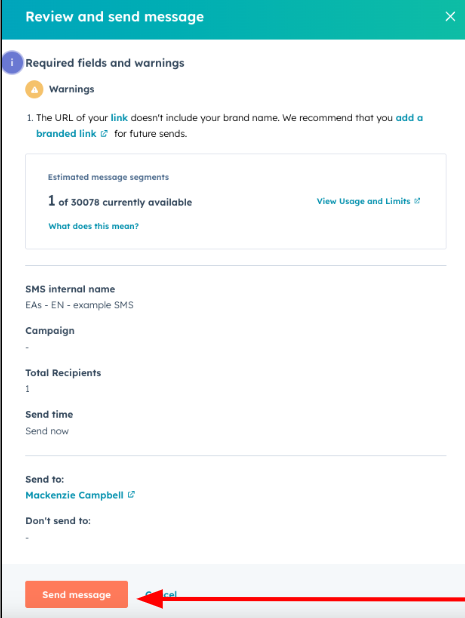Click the Warnings heading
The width and height of the screenshot is (465, 618).
(x=71, y=89)
